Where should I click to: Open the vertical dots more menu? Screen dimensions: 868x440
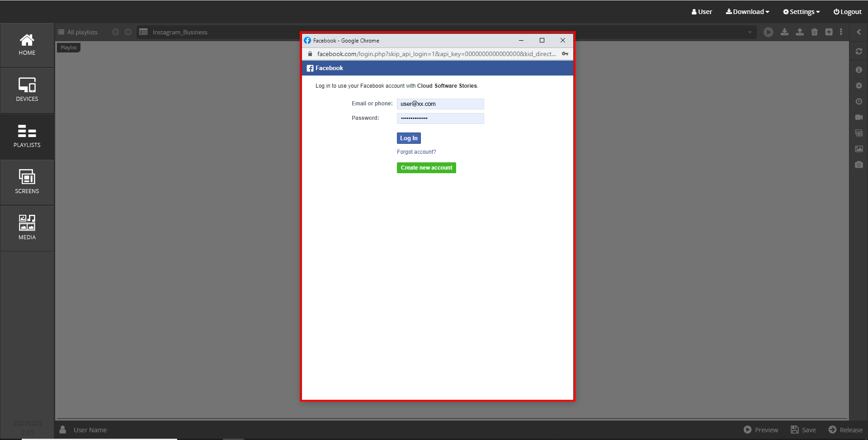841,32
